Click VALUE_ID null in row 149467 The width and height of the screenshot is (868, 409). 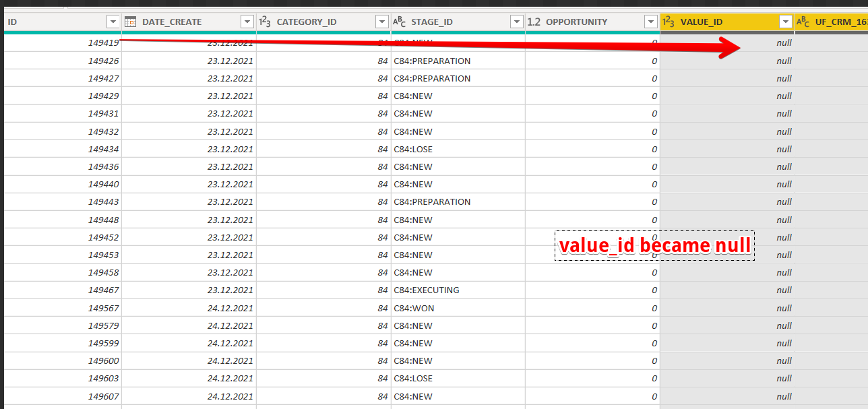click(784, 290)
